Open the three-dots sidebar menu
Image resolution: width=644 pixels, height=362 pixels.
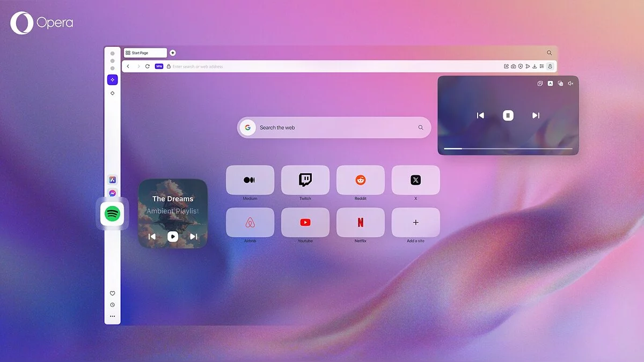coord(112,316)
